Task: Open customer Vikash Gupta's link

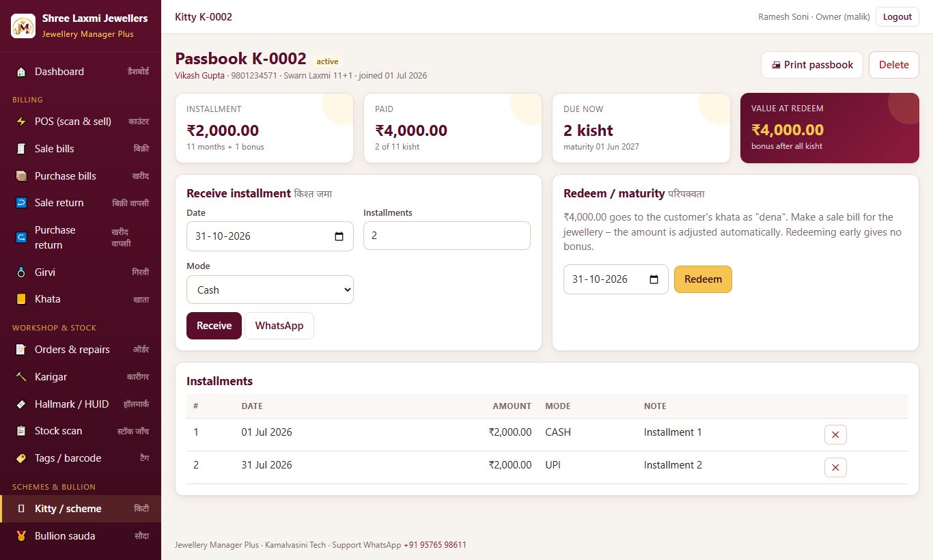Action: [x=200, y=76]
